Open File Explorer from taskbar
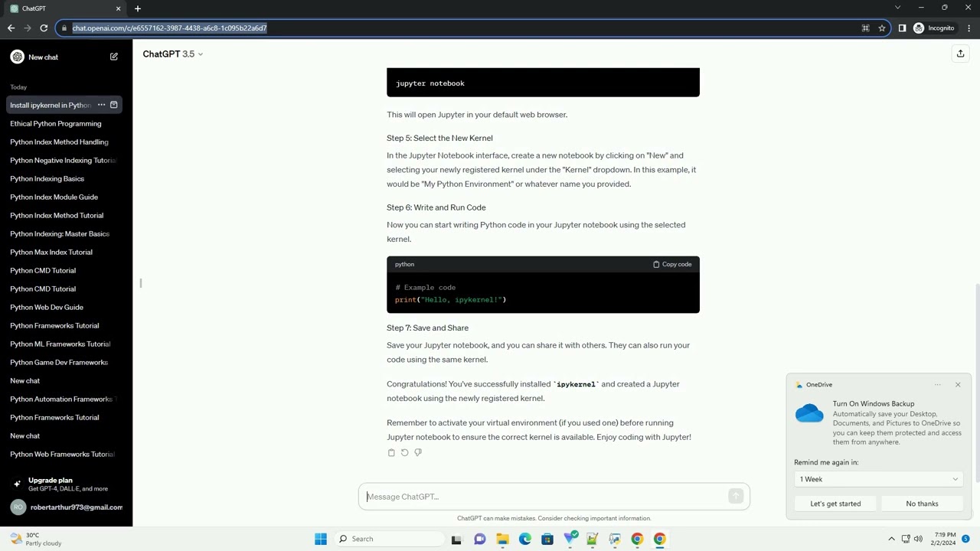Viewport: 980px width, 551px height. (502, 539)
